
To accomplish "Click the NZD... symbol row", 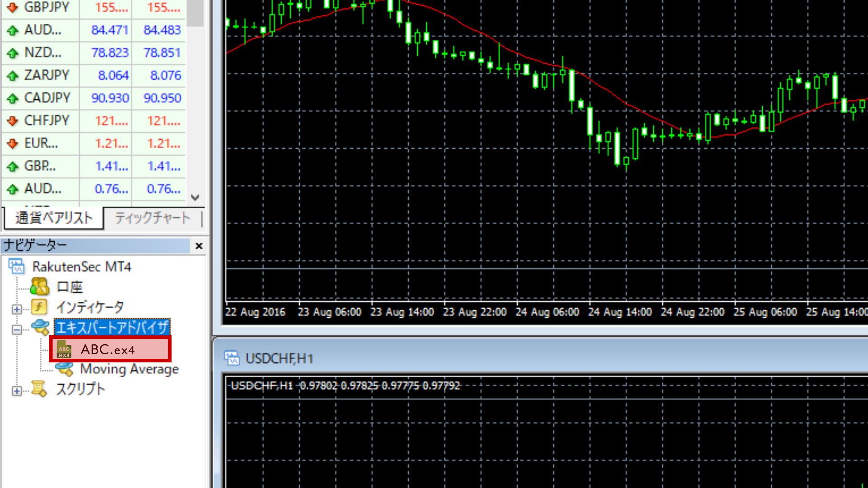I will [x=94, y=53].
